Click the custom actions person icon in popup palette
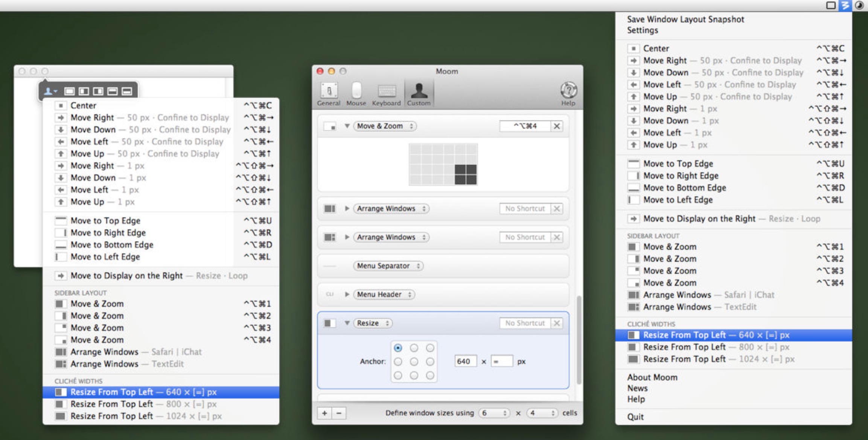The width and height of the screenshot is (868, 440). 50,91
